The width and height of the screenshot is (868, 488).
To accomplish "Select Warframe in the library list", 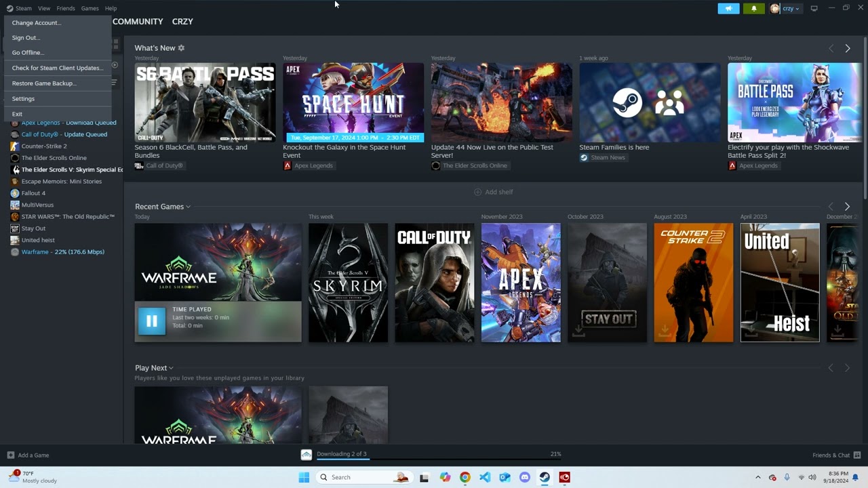I will [62, 252].
